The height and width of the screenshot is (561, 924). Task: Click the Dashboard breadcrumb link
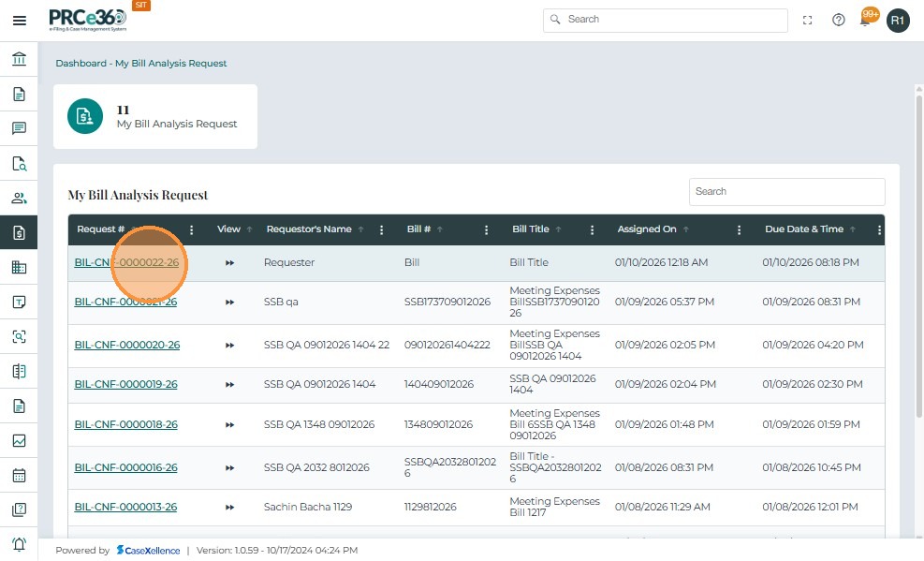(x=81, y=64)
